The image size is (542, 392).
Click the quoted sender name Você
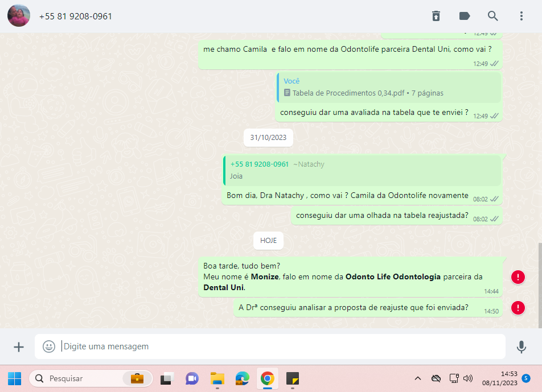point(291,81)
